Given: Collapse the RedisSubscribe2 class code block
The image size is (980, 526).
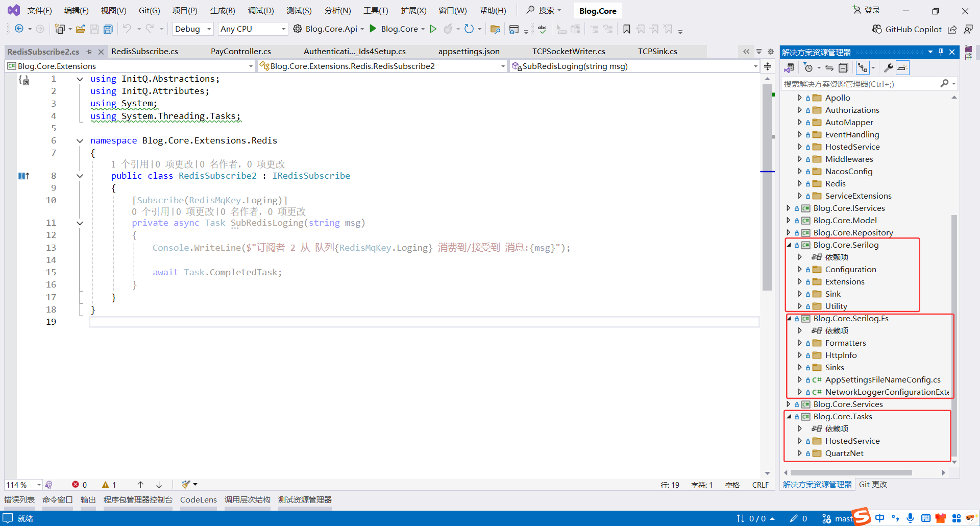Looking at the screenshot, I should (x=80, y=176).
